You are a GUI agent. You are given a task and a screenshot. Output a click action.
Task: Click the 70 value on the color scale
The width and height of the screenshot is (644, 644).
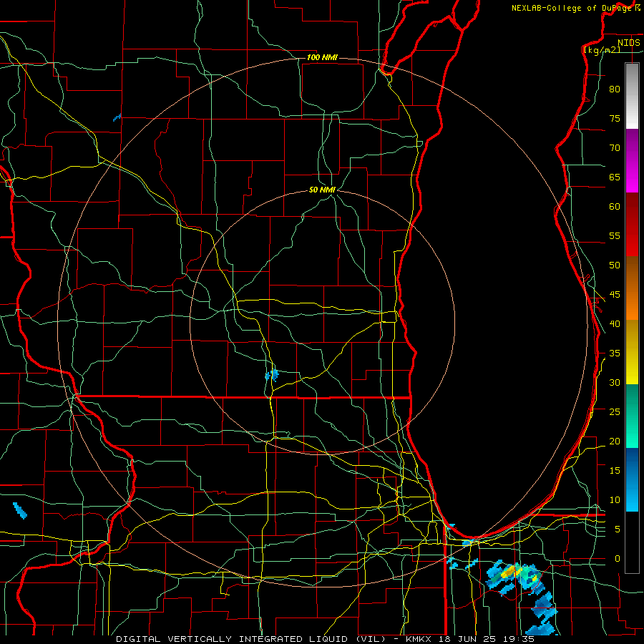tap(615, 148)
